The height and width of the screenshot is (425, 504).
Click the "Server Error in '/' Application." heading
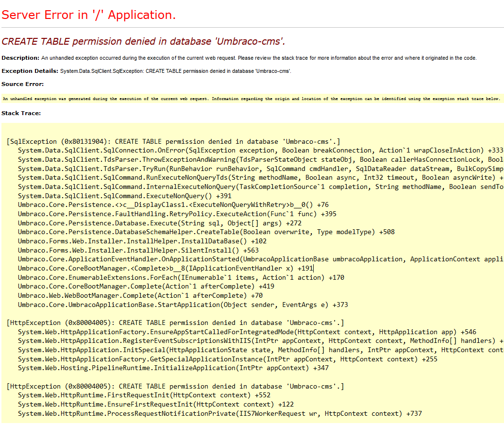(89, 15)
